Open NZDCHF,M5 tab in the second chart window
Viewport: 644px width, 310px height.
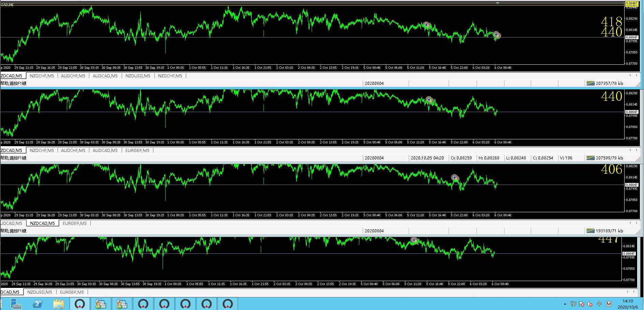(42, 150)
